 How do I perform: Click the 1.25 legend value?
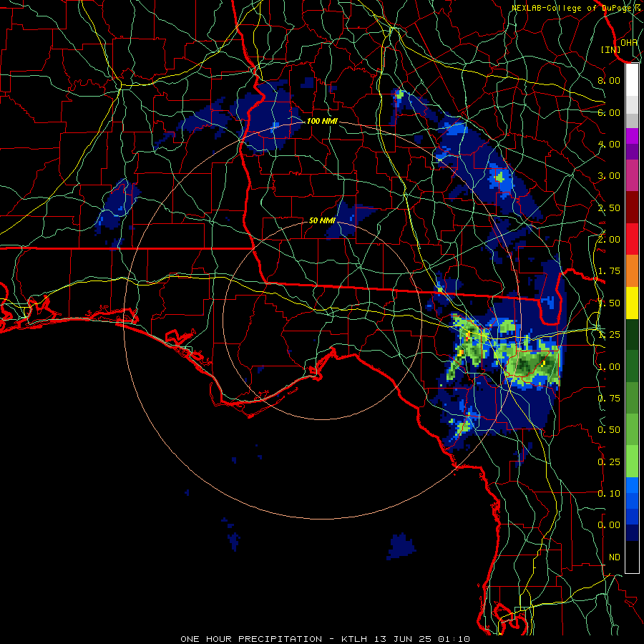(x=609, y=335)
